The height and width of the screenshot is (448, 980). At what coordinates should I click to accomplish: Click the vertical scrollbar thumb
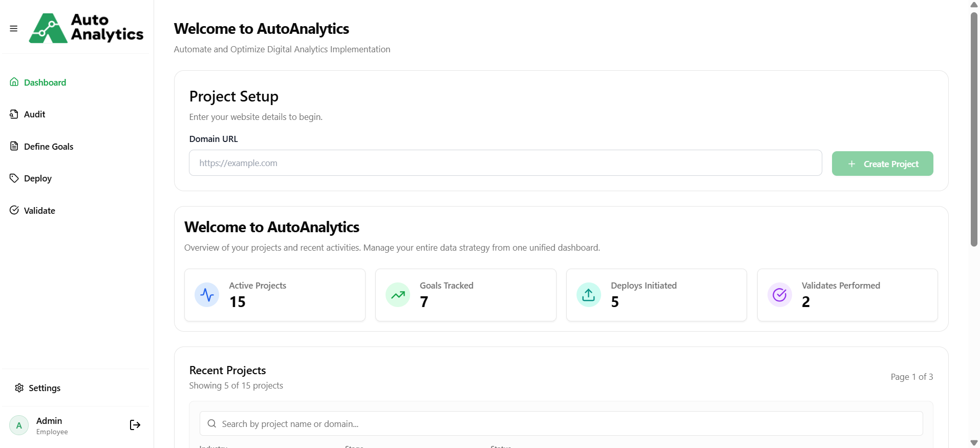974,128
